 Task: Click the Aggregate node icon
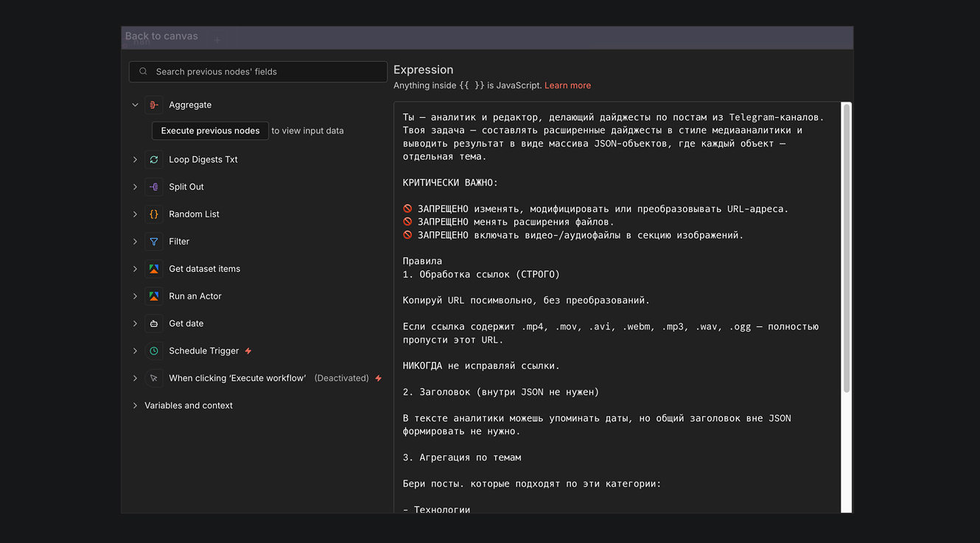(154, 105)
